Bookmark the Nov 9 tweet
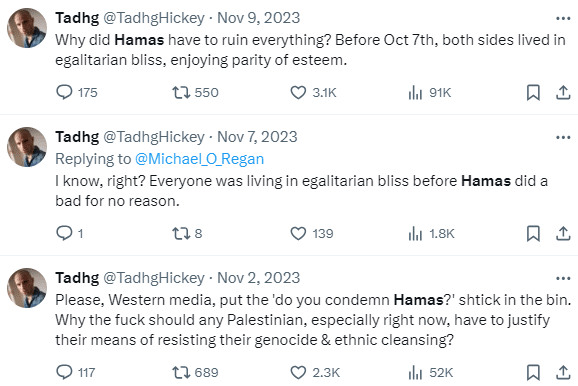Screen dimensions: 578x386 pyautogui.click(x=533, y=92)
